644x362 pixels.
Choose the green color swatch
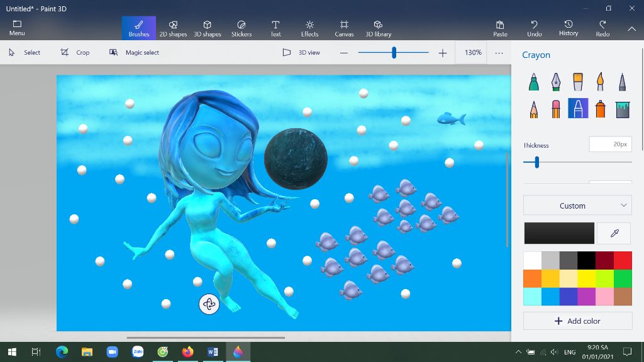point(623,278)
